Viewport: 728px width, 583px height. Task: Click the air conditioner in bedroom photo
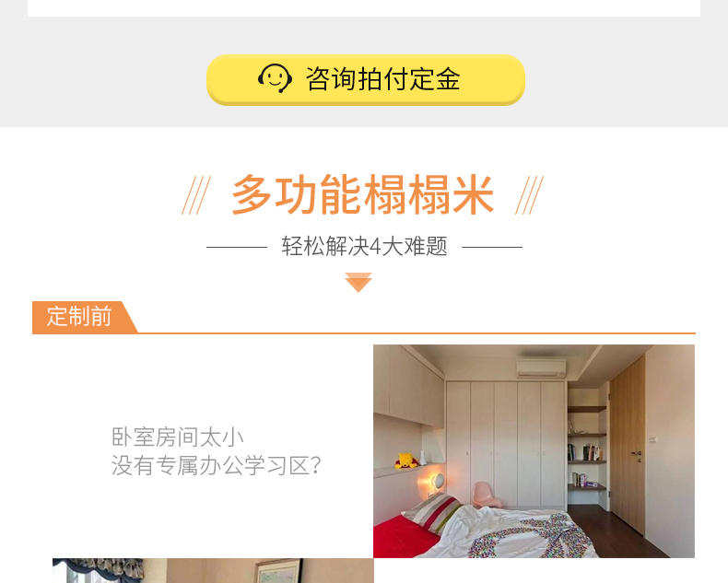pyautogui.click(x=541, y=367)
